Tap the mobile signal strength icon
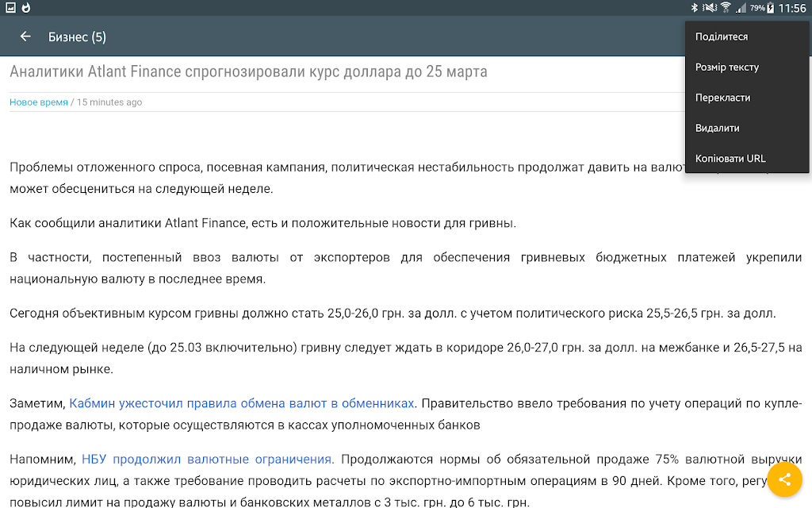The image size is (812, 508). [741, 7]
